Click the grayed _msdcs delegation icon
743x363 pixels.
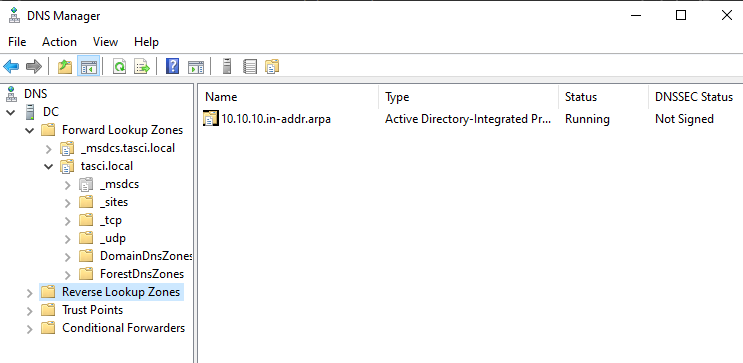(86, 184)
